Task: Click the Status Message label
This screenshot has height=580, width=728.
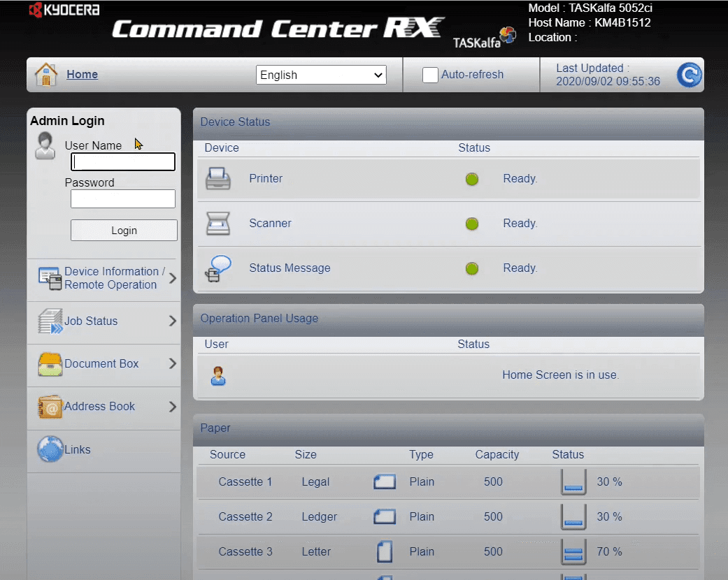Action: pyautogui.click(x=290, y=268)
